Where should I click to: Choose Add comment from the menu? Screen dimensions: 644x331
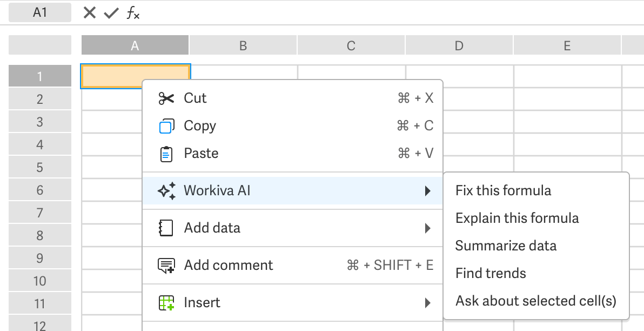(293, 265)
